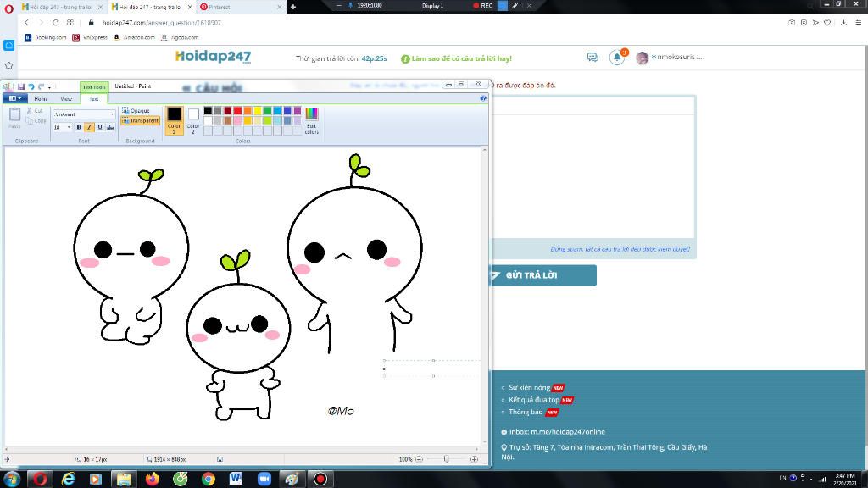Click Paint's vertical scrollbar
The height and width of the screenshot is (488, 868).
(484, 296)
